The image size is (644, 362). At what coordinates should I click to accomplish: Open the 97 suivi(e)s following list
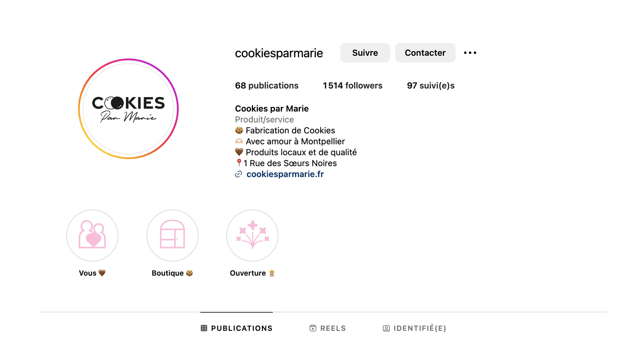(431, 85)
